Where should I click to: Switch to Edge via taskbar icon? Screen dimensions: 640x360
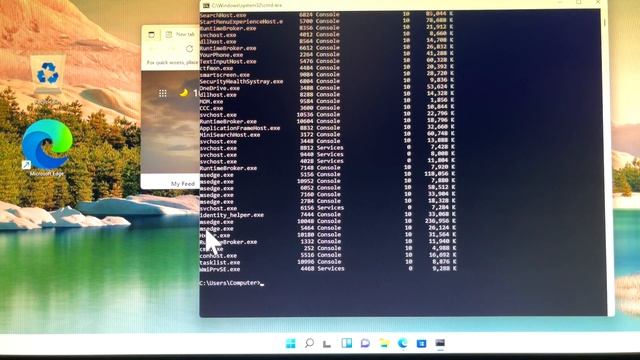(403, 343)
